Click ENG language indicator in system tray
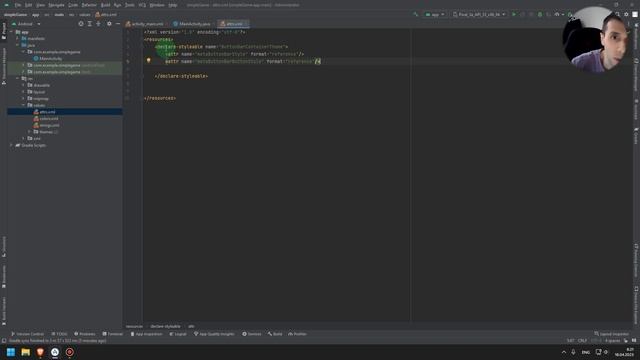Screen dimensions: 640x360 click(586, 352)
